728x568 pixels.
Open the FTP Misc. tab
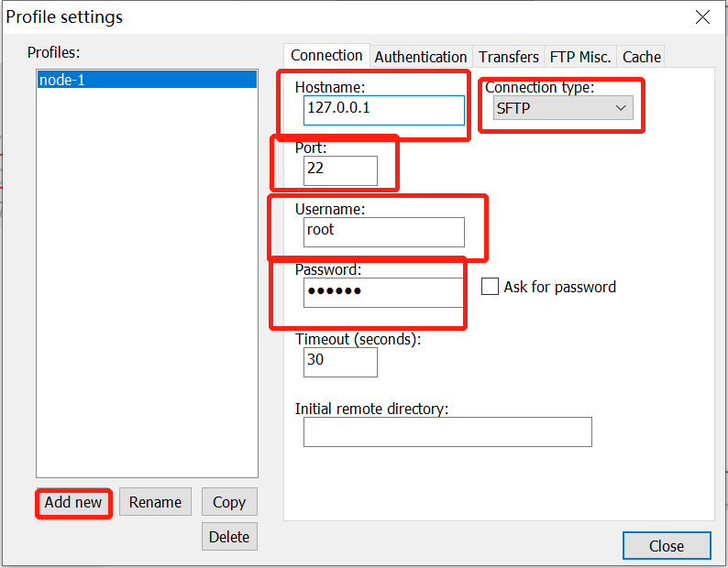580,57
